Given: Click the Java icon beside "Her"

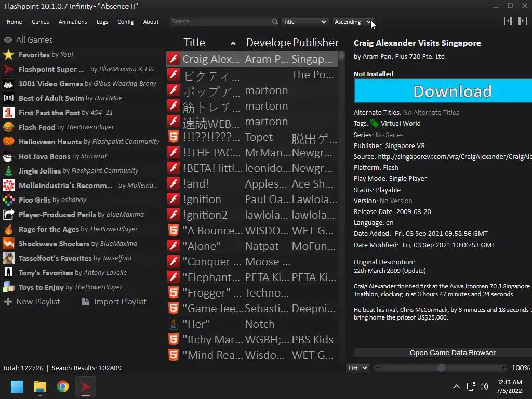Looking at the screenshot, I should [x=174, y=324].
